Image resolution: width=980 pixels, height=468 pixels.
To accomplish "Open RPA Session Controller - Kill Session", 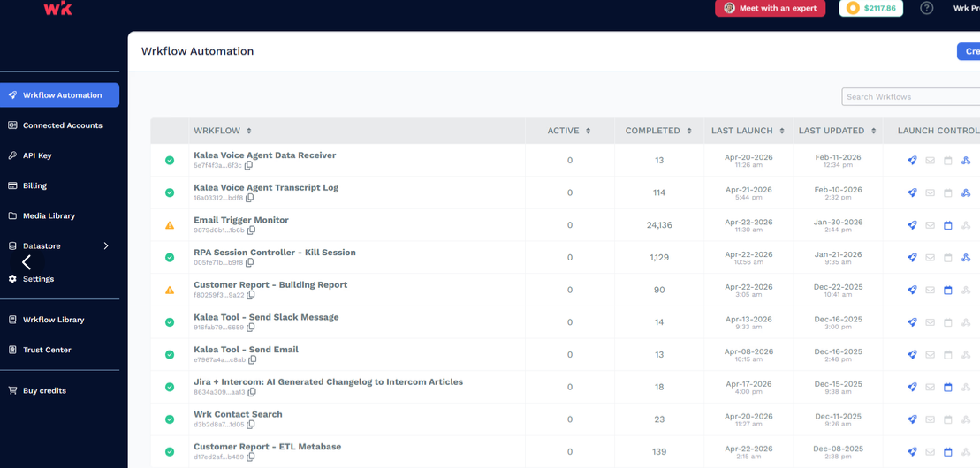I will tap(274, 253).
